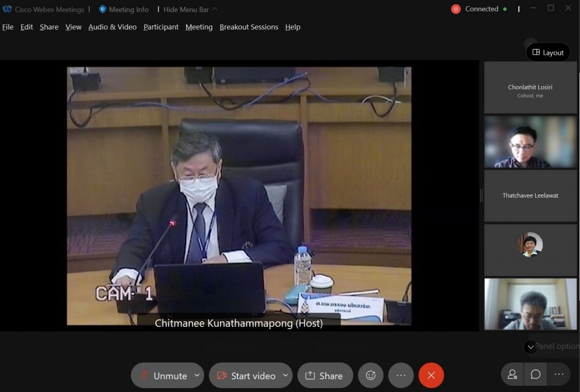
Task: Hide Menu Bar toggle
Action: pos(190,10)
